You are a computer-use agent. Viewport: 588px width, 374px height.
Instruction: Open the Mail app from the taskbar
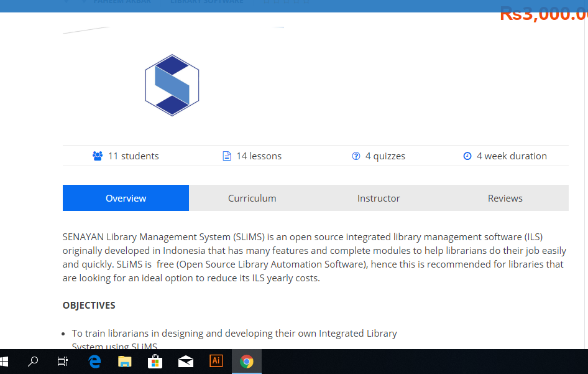tap(186, 362)
